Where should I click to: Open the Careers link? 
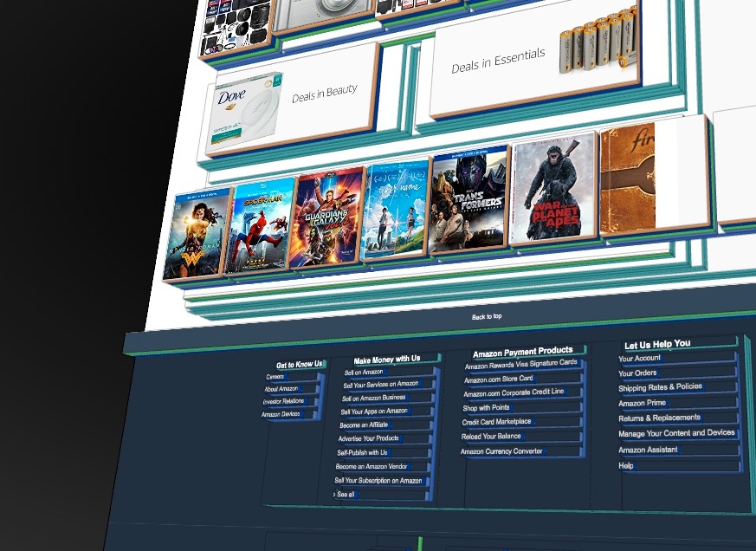(x=275, y=377)
